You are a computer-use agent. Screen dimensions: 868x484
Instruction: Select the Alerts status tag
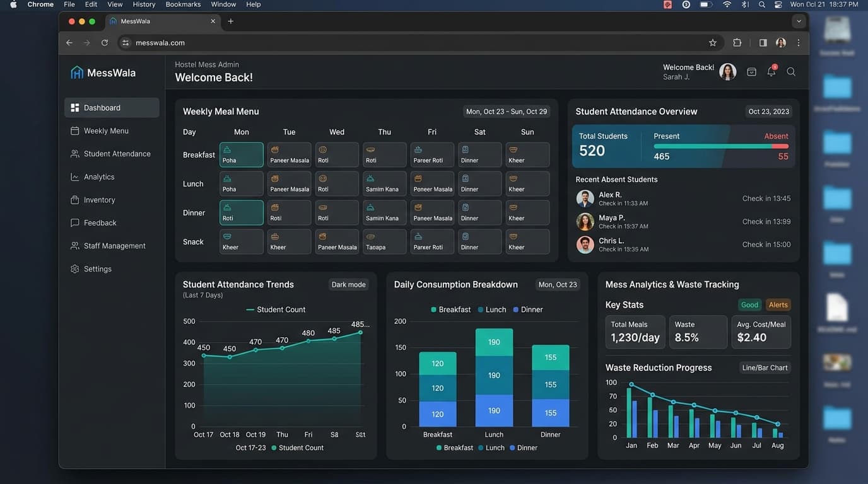point(778,305)
